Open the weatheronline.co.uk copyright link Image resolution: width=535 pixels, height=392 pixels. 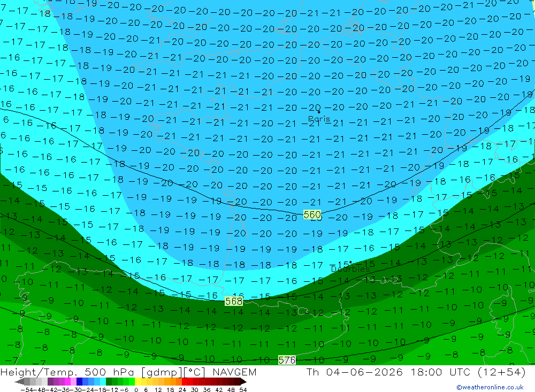[x=490, y=387]
